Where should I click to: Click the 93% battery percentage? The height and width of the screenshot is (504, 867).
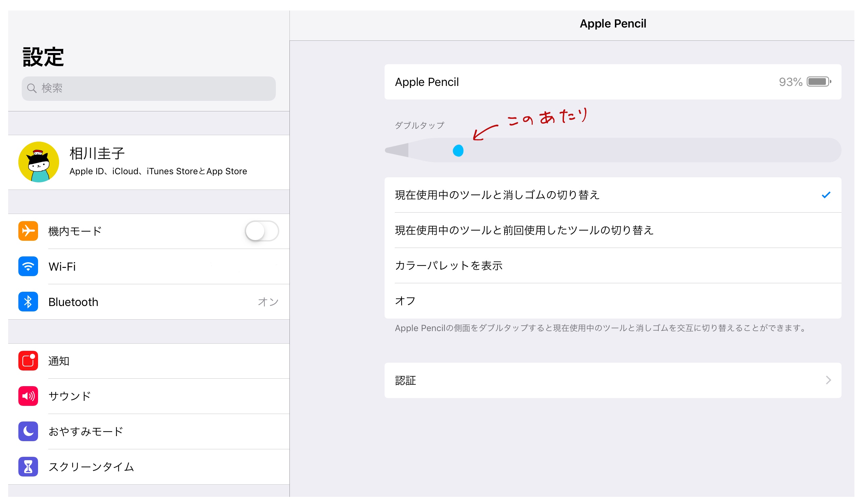pyautogui.click(x=791, y=82)
